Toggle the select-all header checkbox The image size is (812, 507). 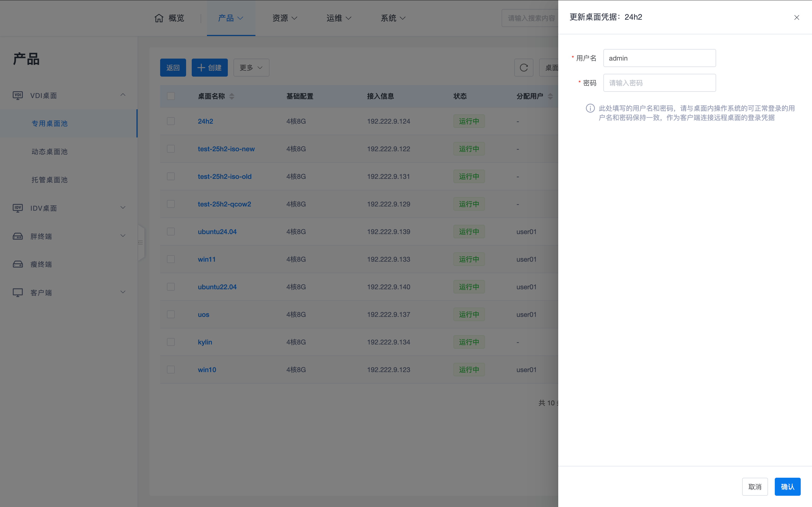coord(171,96)
